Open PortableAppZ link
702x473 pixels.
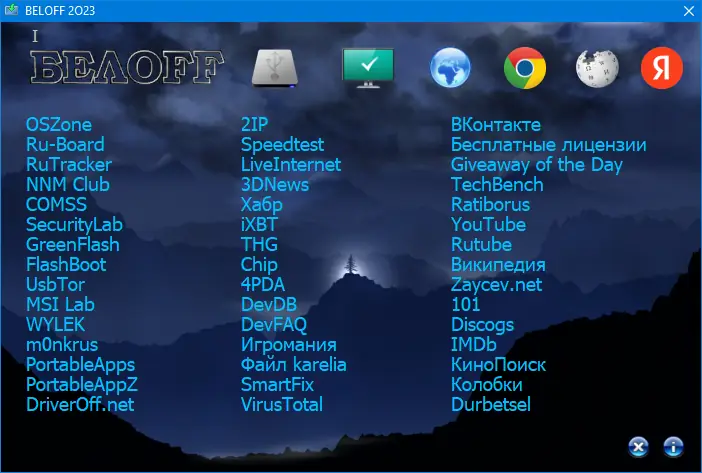(82, 385)
